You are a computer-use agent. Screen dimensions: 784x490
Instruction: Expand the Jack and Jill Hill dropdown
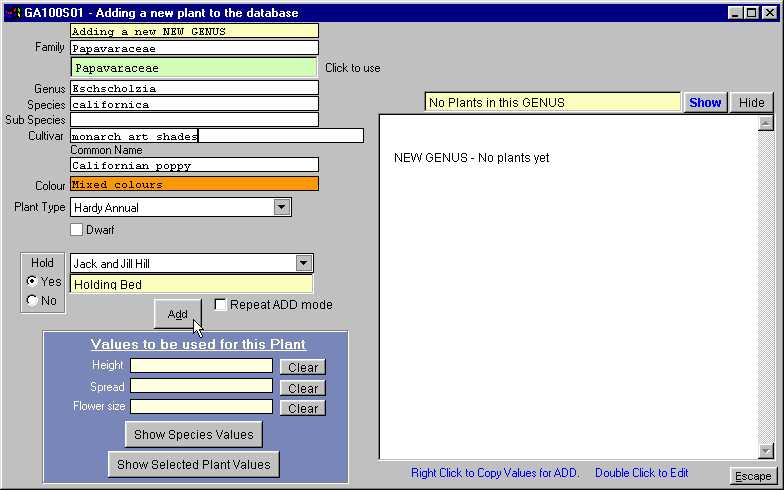point(304,264)
